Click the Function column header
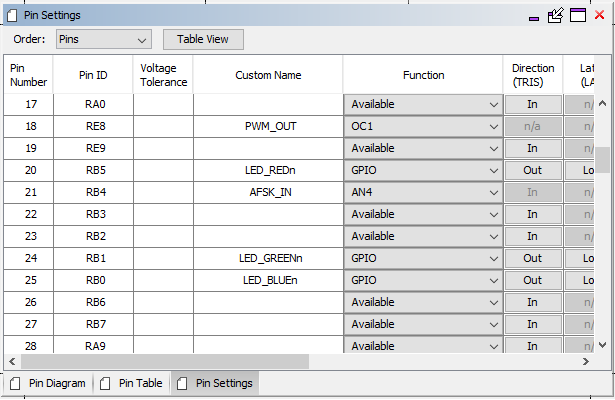Screen dimensions: 615x400 (x=423, y=75)
